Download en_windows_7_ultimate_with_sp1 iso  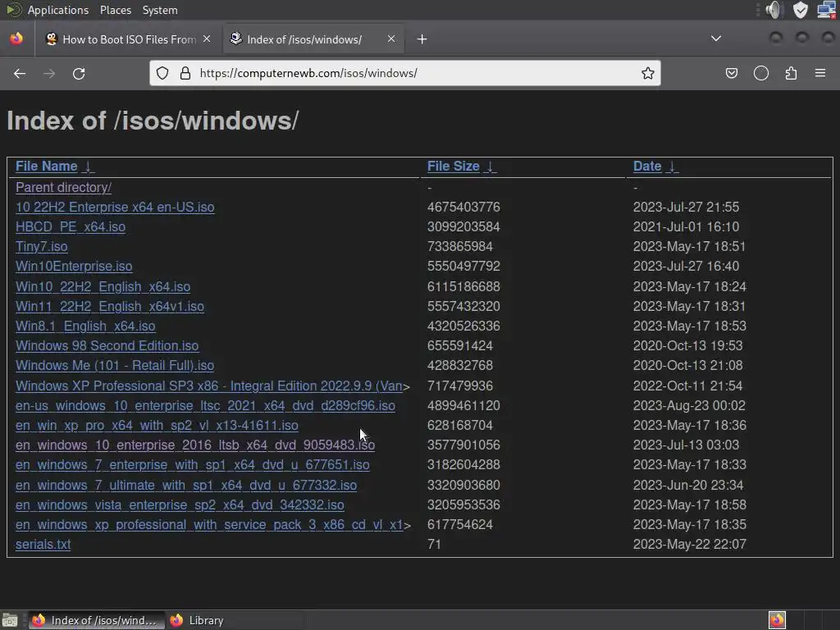(x=186, y=486)
